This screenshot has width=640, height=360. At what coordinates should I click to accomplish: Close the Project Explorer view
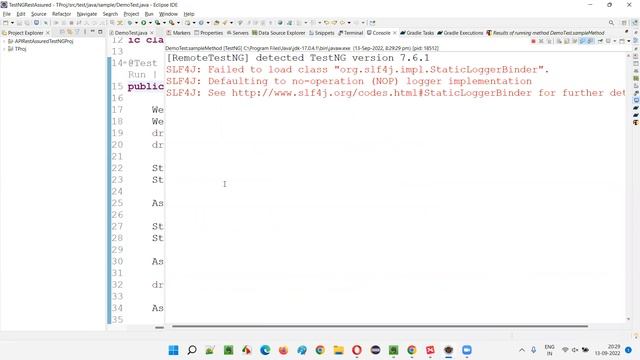point(48,33)
